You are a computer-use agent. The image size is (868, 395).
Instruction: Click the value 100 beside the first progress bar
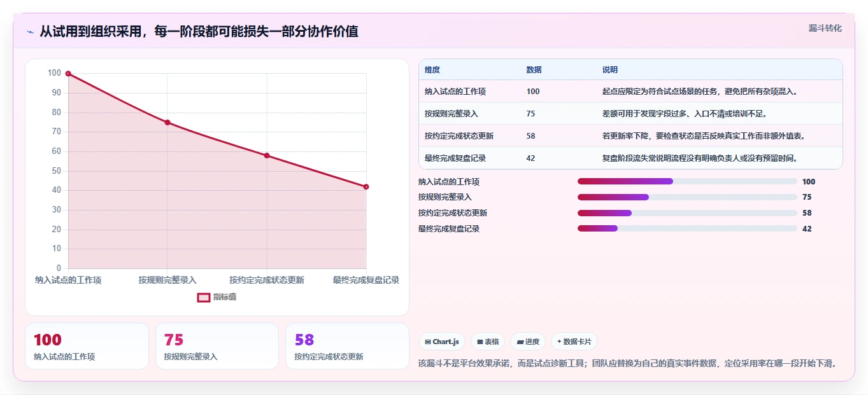point(809,182)
